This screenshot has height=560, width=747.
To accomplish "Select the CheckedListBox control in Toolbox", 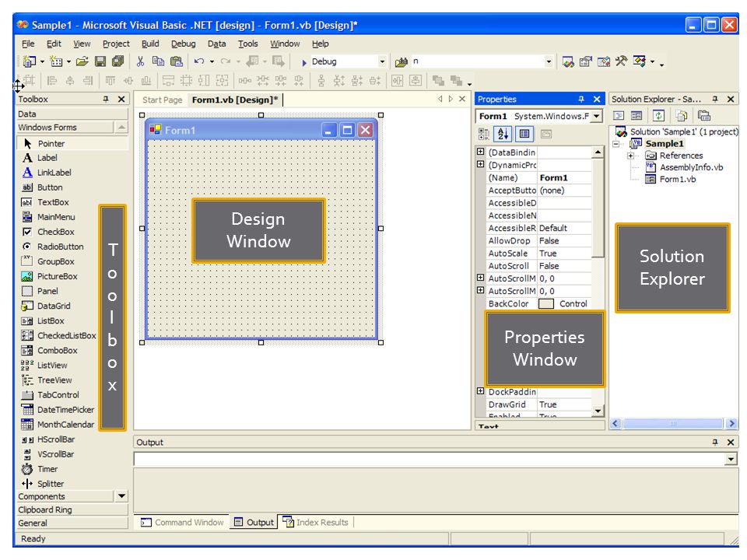I will click(x=58, y=336).
